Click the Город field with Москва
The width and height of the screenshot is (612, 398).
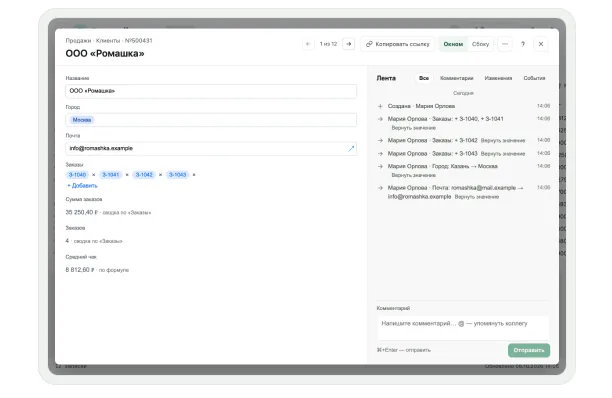[x=211, y=120]
